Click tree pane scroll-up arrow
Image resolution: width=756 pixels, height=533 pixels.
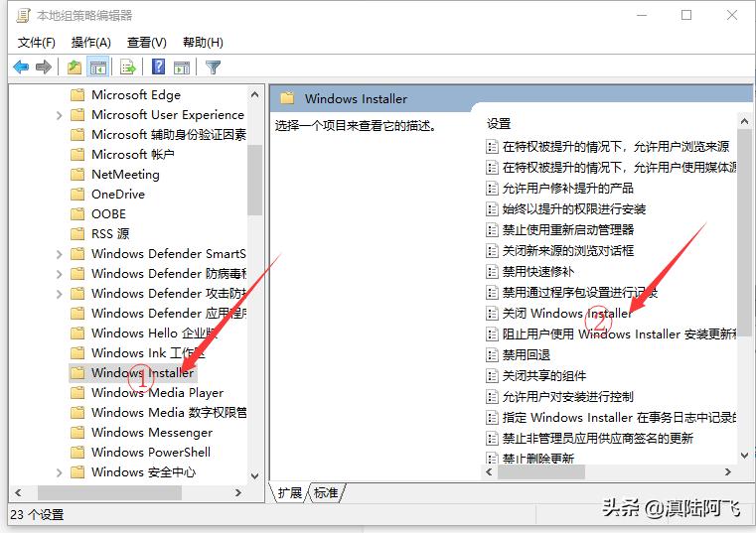point(255,95)
